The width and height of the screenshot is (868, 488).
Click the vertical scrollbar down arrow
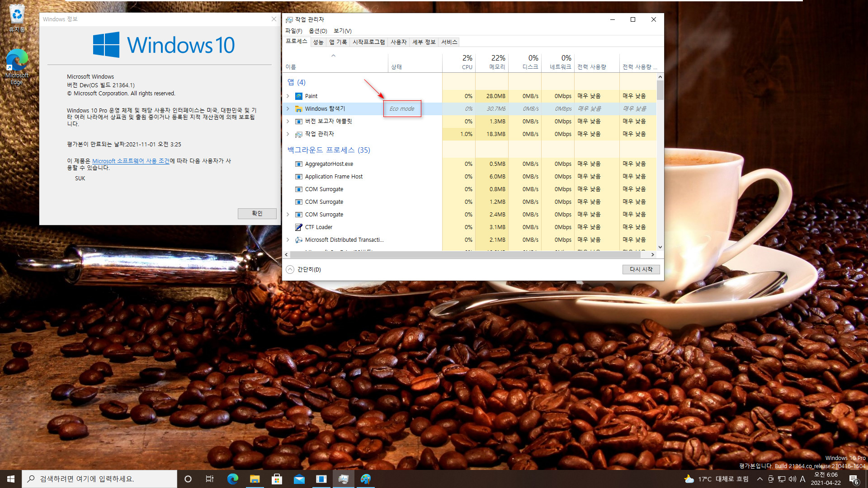pos(660,247)
